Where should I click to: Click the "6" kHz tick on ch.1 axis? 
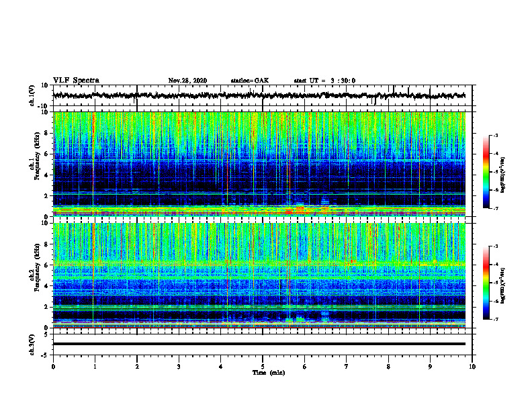coord(47,154)
